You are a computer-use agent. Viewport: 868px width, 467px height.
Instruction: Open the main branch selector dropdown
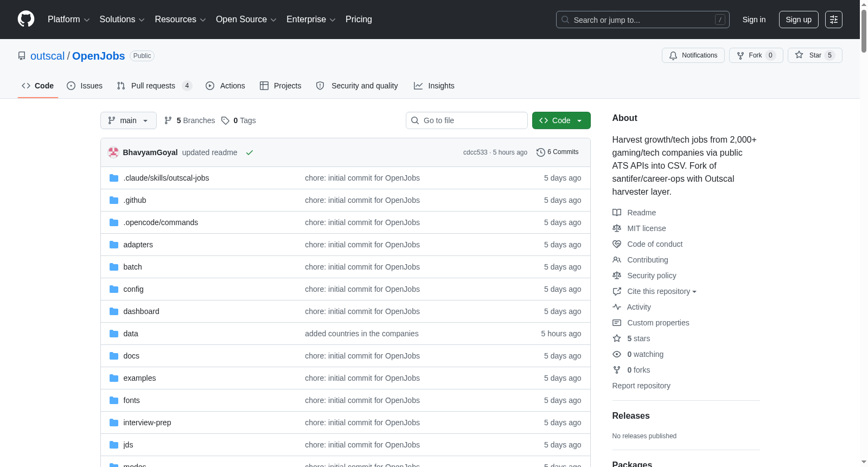[129, 120]
